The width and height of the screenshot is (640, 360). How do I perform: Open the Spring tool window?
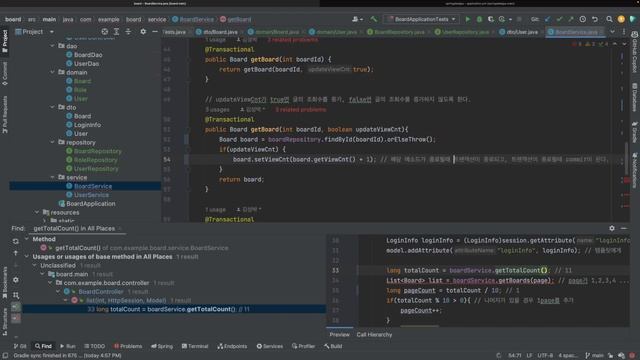[162, 346]
